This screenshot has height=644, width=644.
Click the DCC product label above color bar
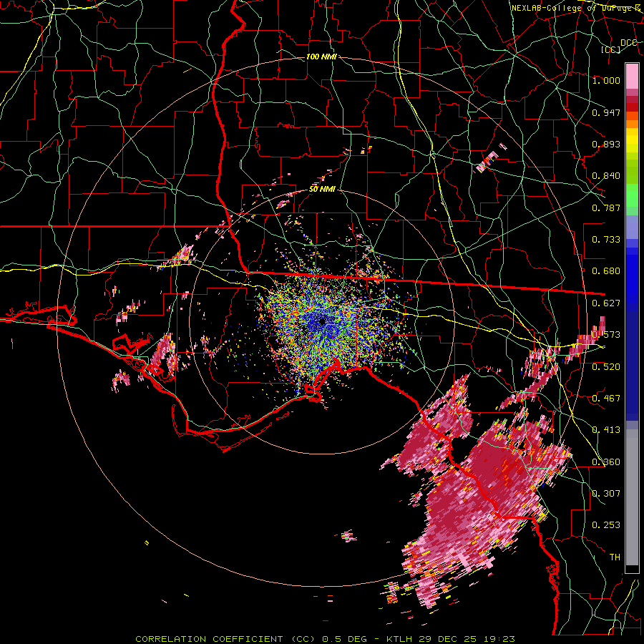pos(628,43)
